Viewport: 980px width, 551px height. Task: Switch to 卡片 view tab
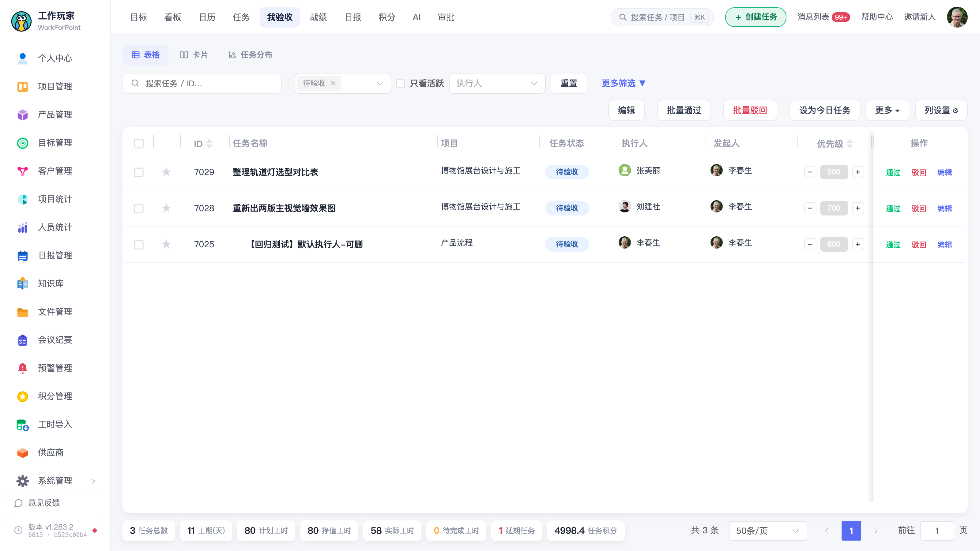pyautogui.click(x=194, y=55)
